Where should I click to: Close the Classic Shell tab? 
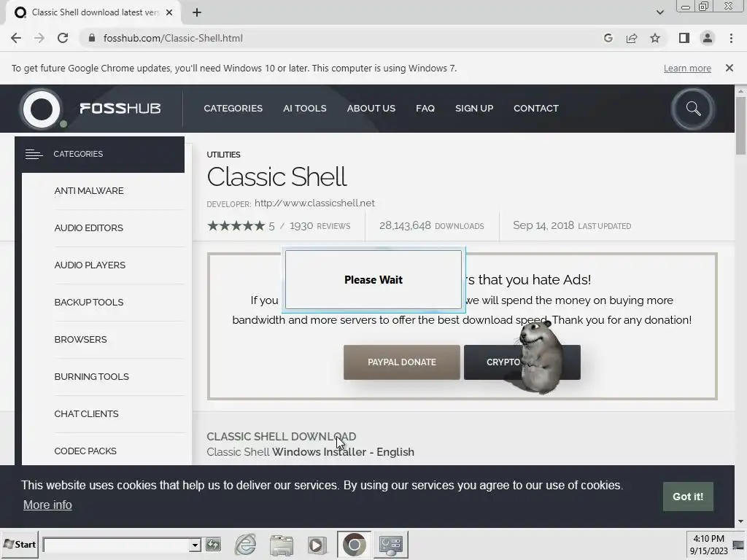coord(169,12)
